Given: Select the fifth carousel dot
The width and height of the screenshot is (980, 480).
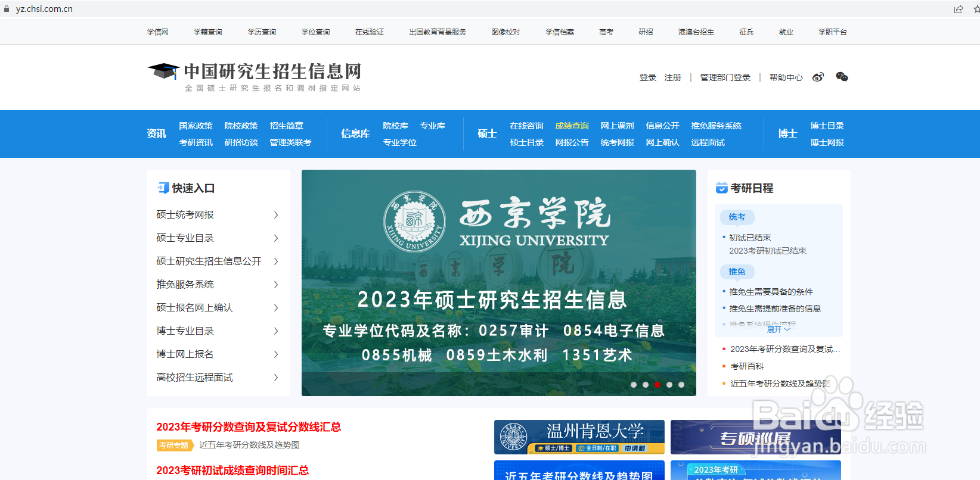Looking at the screenshot, I should (681, 385).
